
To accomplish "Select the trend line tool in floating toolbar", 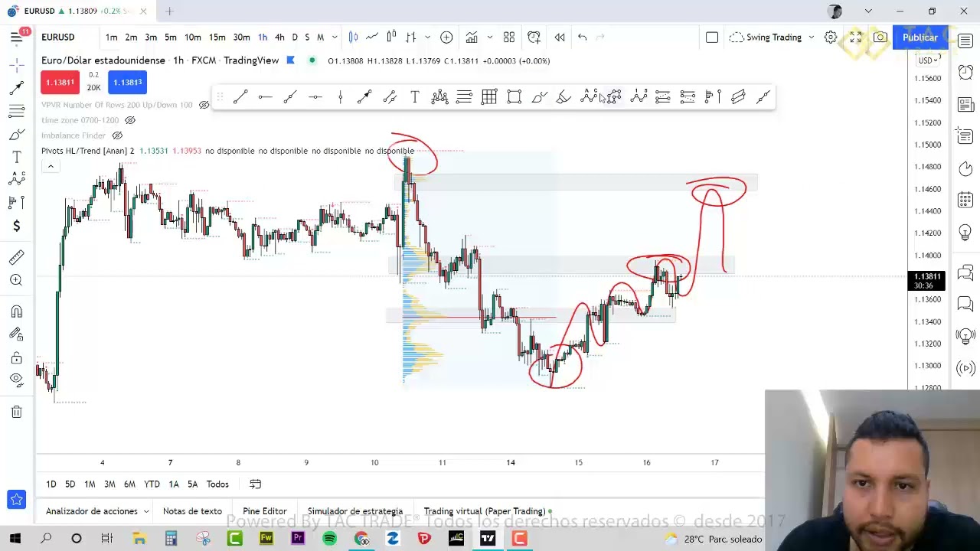I will pyautogui.click(x=240, y=96).
